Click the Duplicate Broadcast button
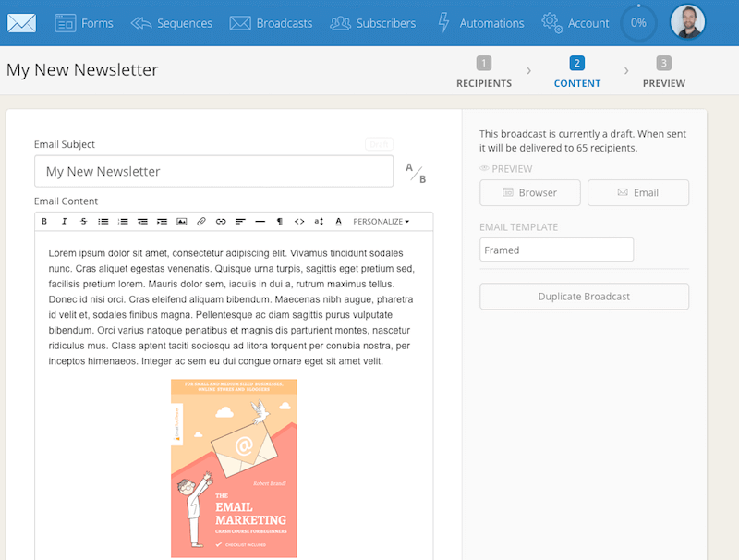This screenshot has width=739, height=560. (584, 297)
